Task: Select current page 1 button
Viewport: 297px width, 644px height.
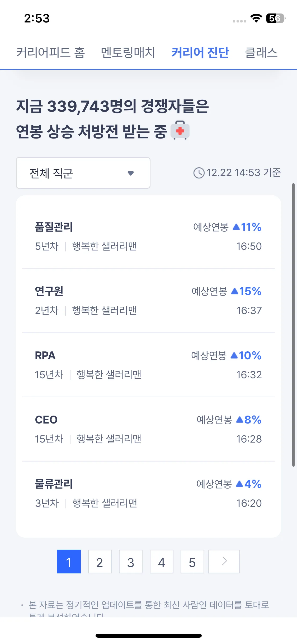Action: point(69,562)
